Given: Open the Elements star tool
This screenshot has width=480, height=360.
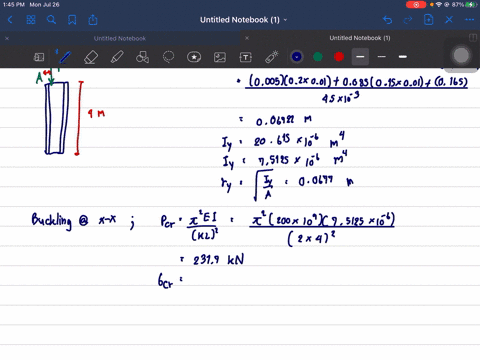Looking at the screenshot, I should [194, 57].
